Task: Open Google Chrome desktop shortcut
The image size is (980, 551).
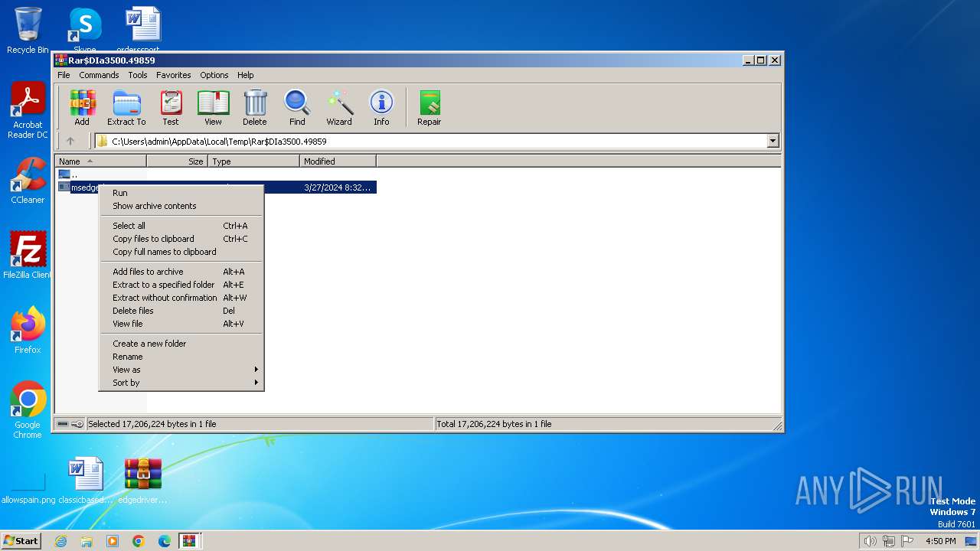Action: coord(28,410)
